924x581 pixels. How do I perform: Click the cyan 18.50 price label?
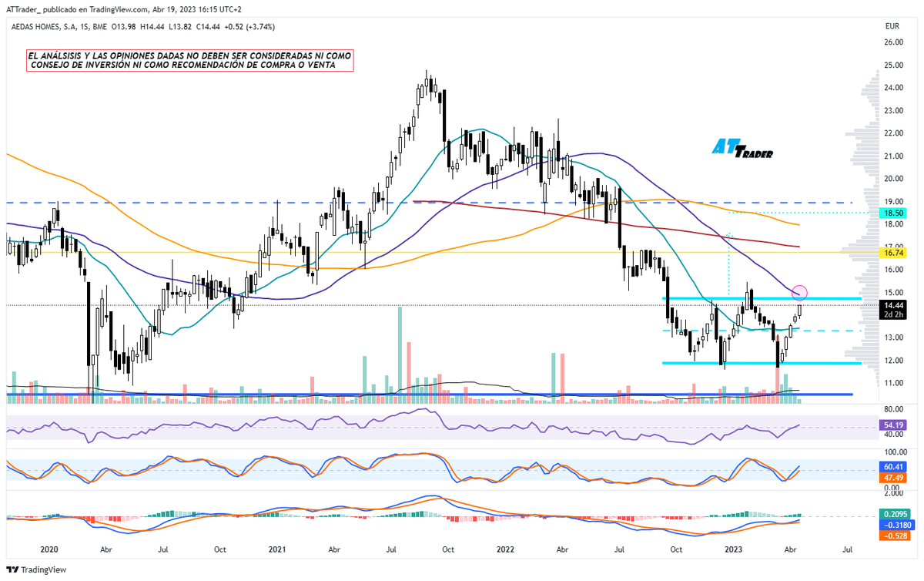[x=892, y=212]
